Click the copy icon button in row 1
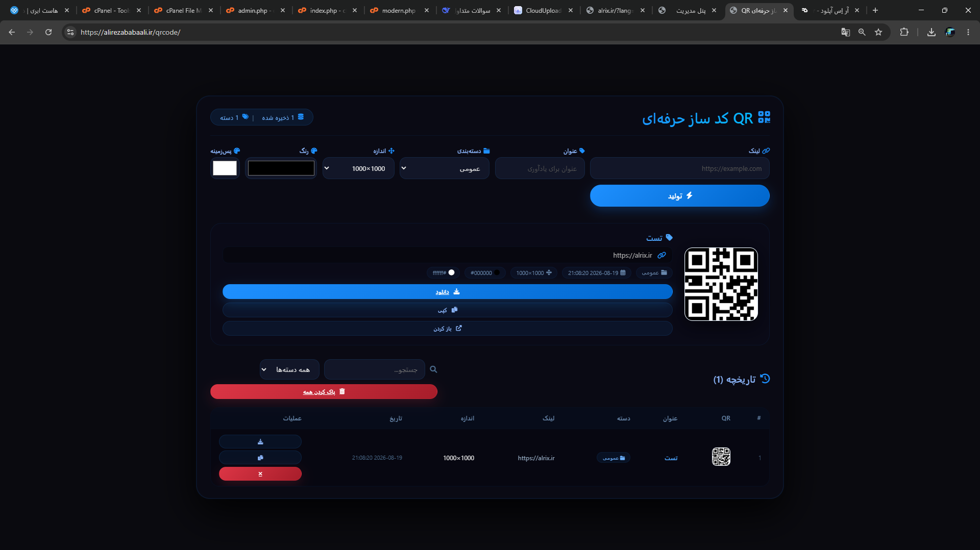The image size is (980, 550). [x=260, y=458]
